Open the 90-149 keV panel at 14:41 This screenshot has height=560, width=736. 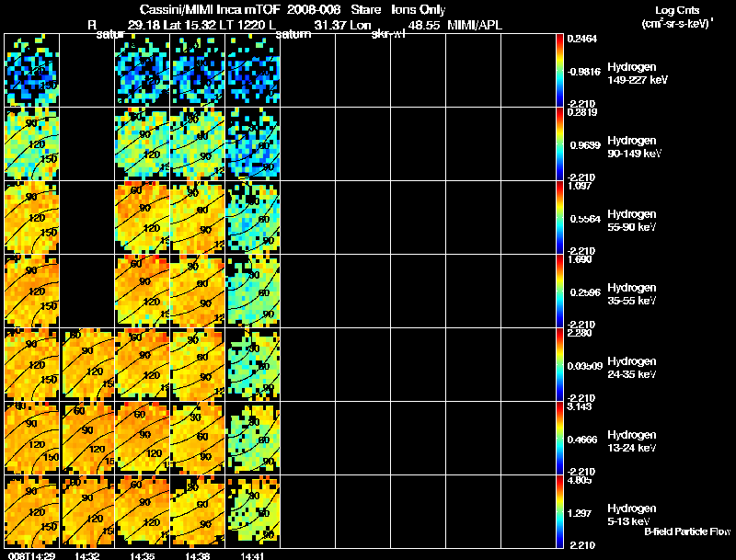click(252, 144)
